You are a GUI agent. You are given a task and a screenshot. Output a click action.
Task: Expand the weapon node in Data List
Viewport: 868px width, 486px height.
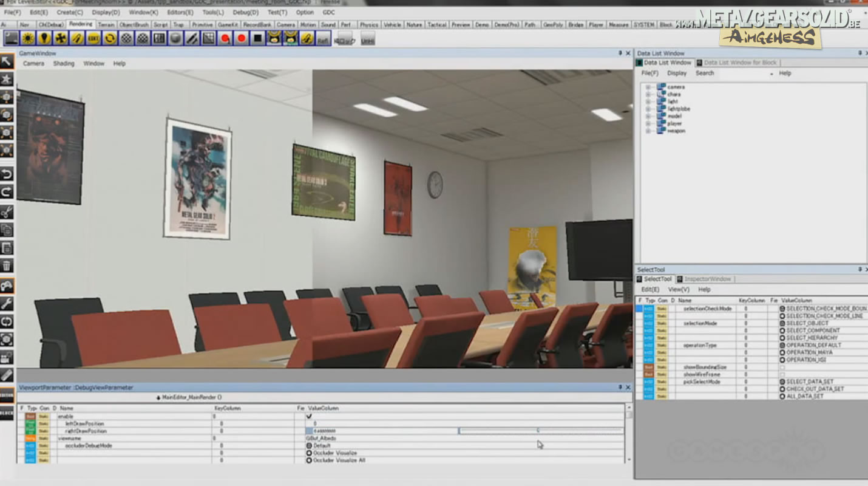pos(648,131)
